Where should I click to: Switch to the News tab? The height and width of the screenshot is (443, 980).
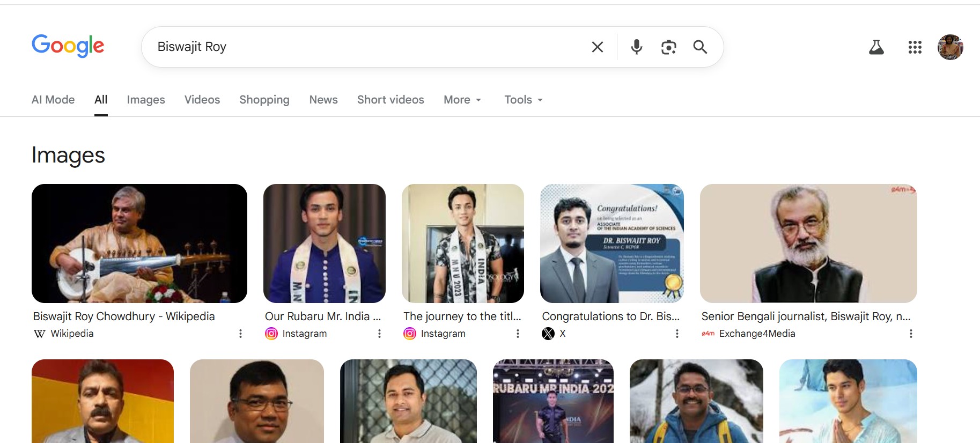point(323,100)
